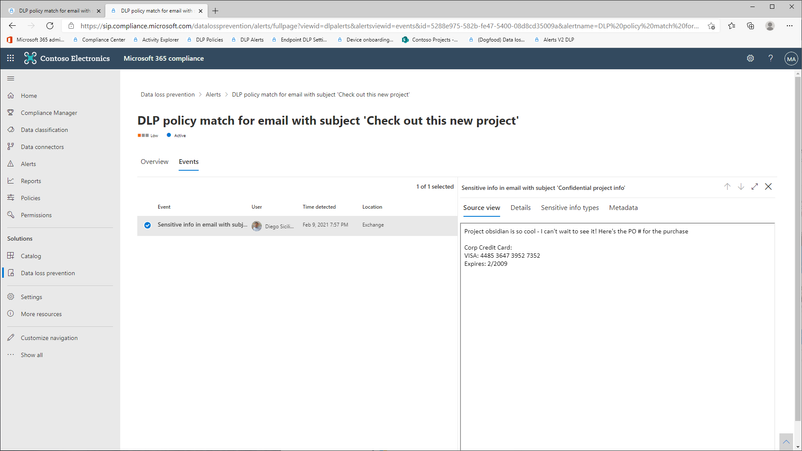The image size is (802, 451).
Task: Open Data connectors in sidebar
Action: [42, 147]
